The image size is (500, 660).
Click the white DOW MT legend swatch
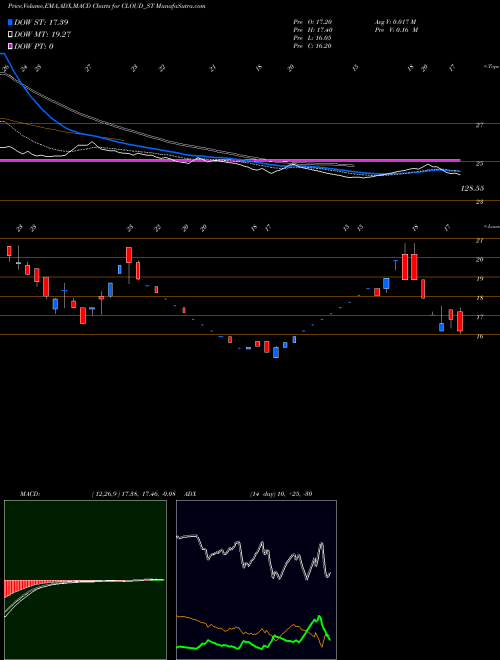pos(10,35)
